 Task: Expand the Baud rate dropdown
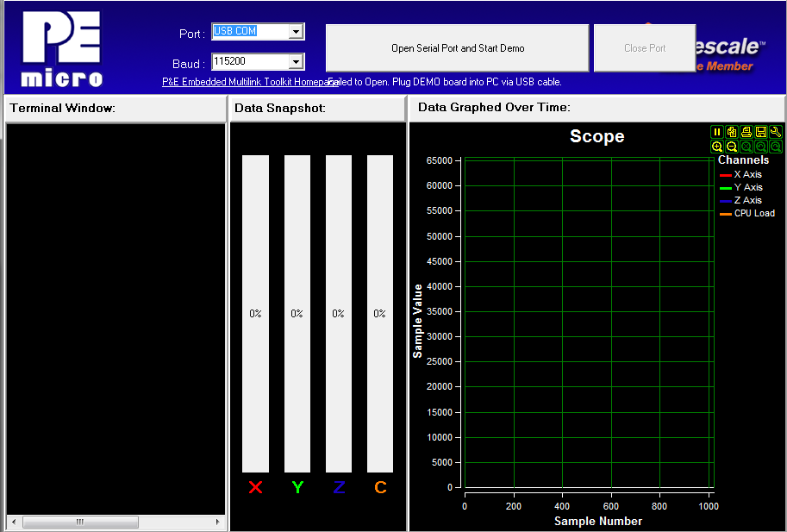coord(296,62)
